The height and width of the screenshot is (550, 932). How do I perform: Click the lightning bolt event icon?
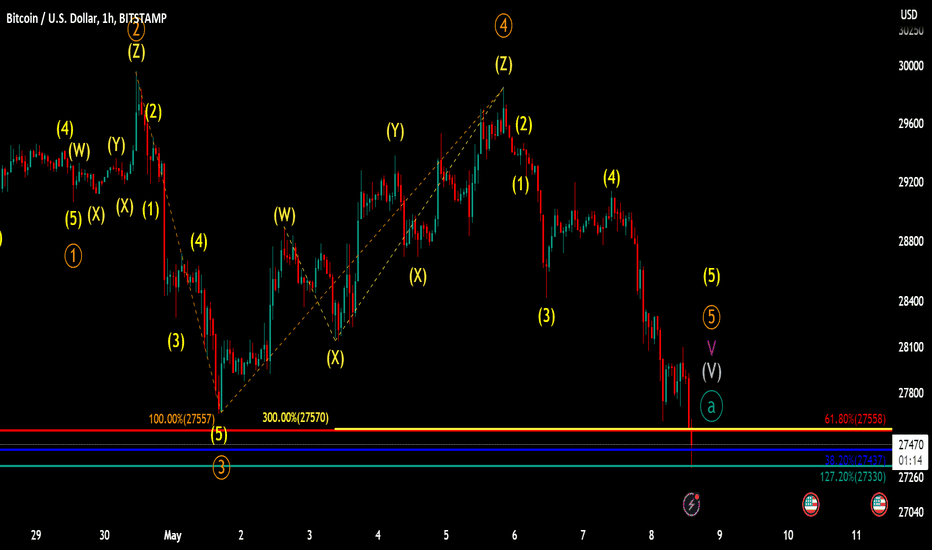coord(691,504)
